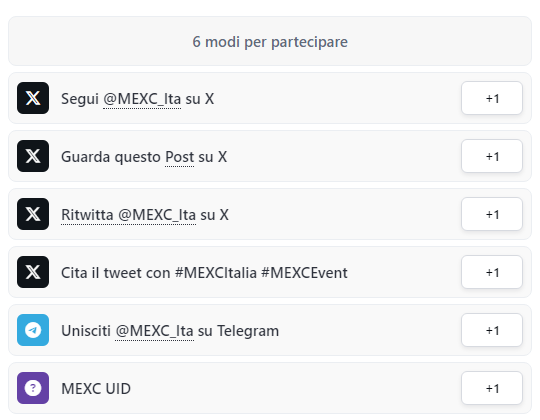Click the X icon beside Segui @MEXC_Ita
The height and width of the screenshot is (420, 540).
coord(33,98)
